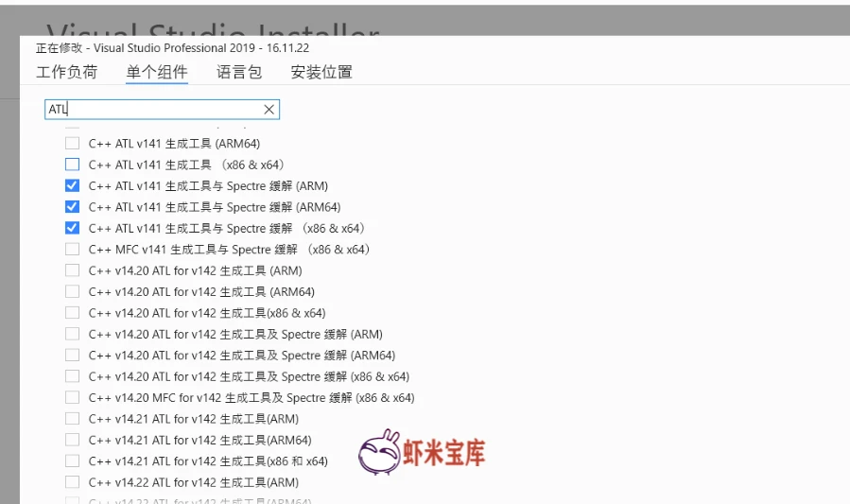Check C++ MFC v141 Spectre 缓解 (x86 & x64)

tap(72, 249)
